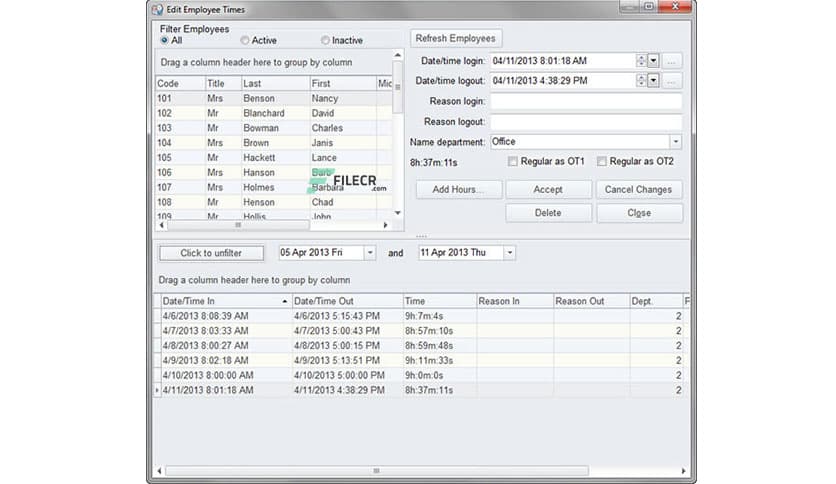Sort by the Code column header

point(180,84)
